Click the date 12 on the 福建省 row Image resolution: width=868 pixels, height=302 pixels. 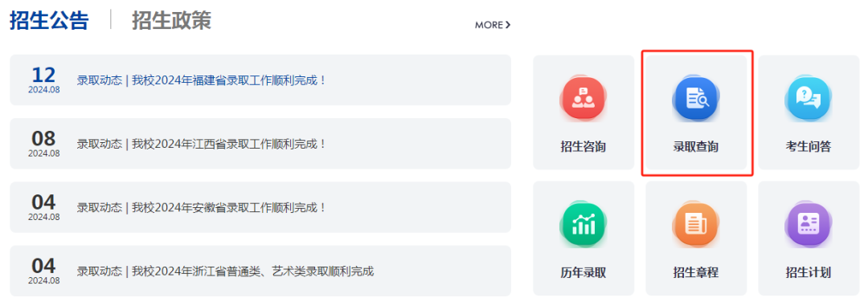pyautogui.click(x=43, y=75)
